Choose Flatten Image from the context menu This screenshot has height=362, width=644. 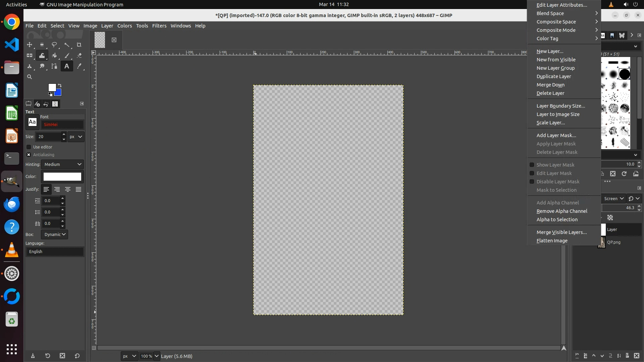click(552, 241)
